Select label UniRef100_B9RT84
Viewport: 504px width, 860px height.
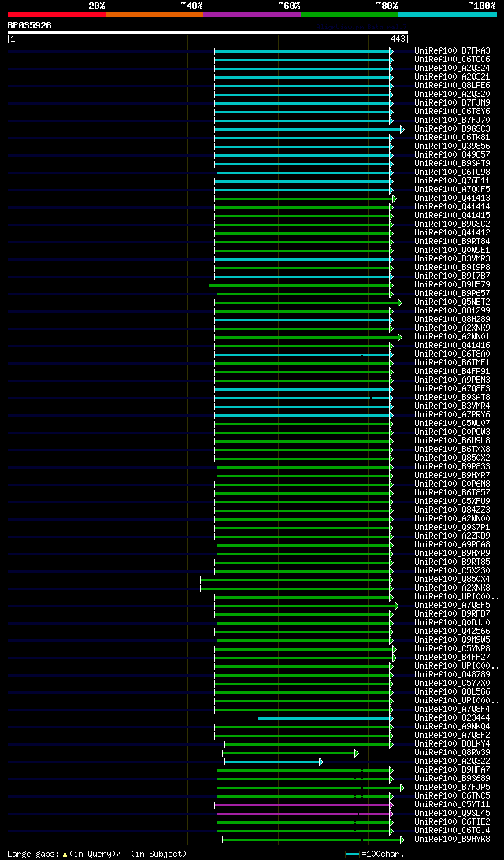click(x=453, y=241)
